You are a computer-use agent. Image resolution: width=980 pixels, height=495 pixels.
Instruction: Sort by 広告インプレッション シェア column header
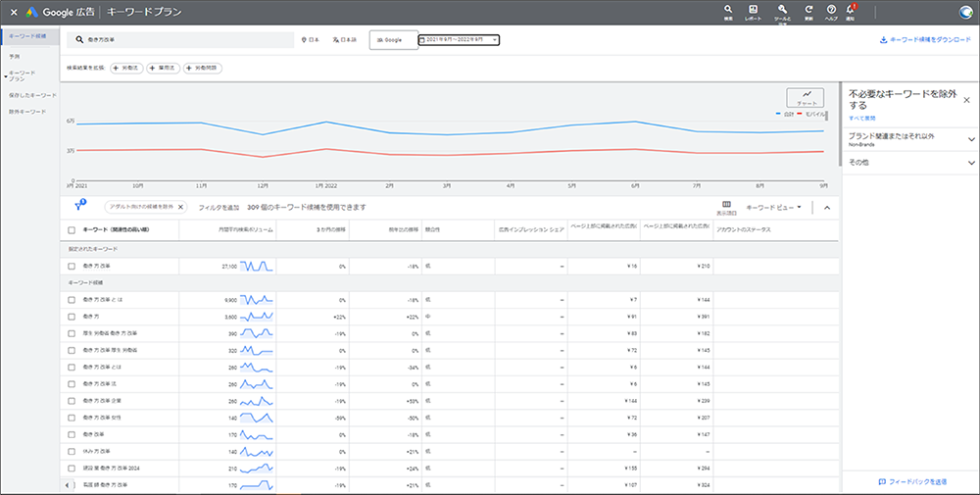tap(531, 230)
